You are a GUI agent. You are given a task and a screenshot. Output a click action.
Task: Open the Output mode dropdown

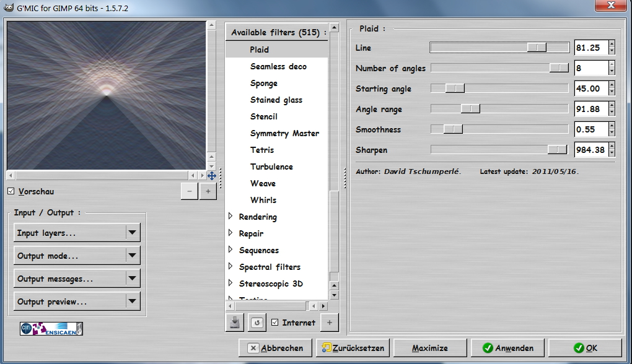[x=77, y=256]
